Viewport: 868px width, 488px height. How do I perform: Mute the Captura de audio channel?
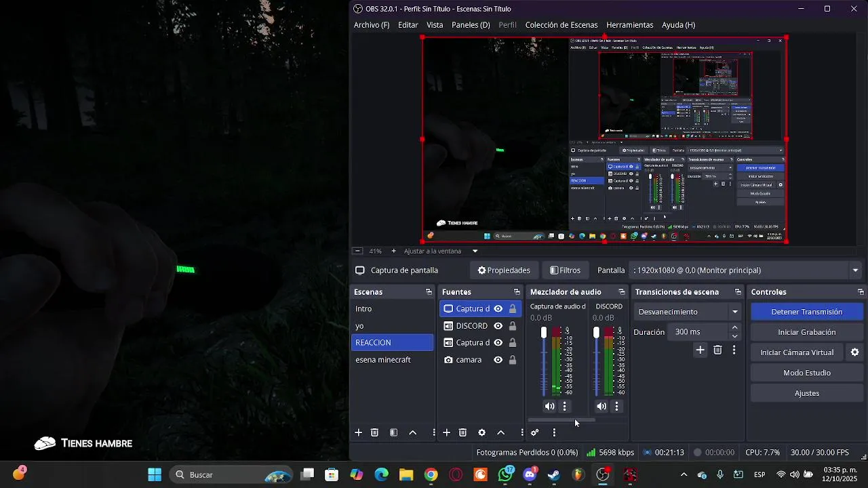549,407
